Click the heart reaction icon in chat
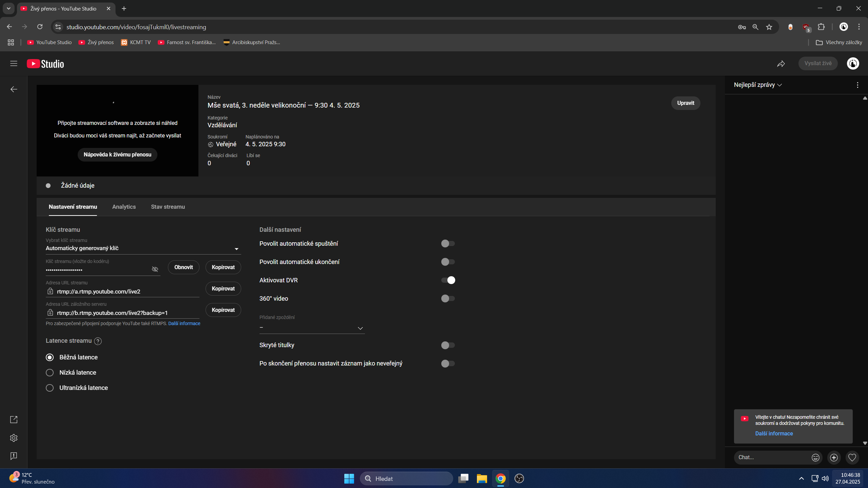The image size is (868, 488). [x=852, y=457]
